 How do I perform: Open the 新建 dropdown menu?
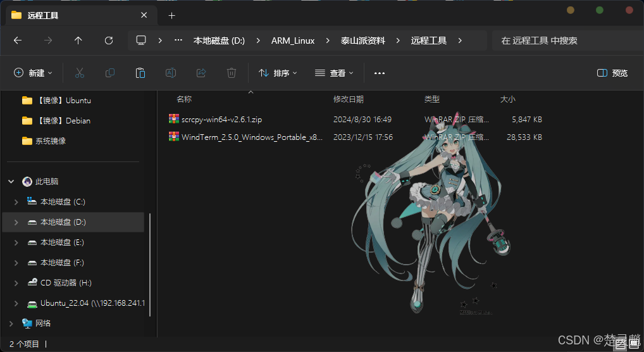coord(33,73)
